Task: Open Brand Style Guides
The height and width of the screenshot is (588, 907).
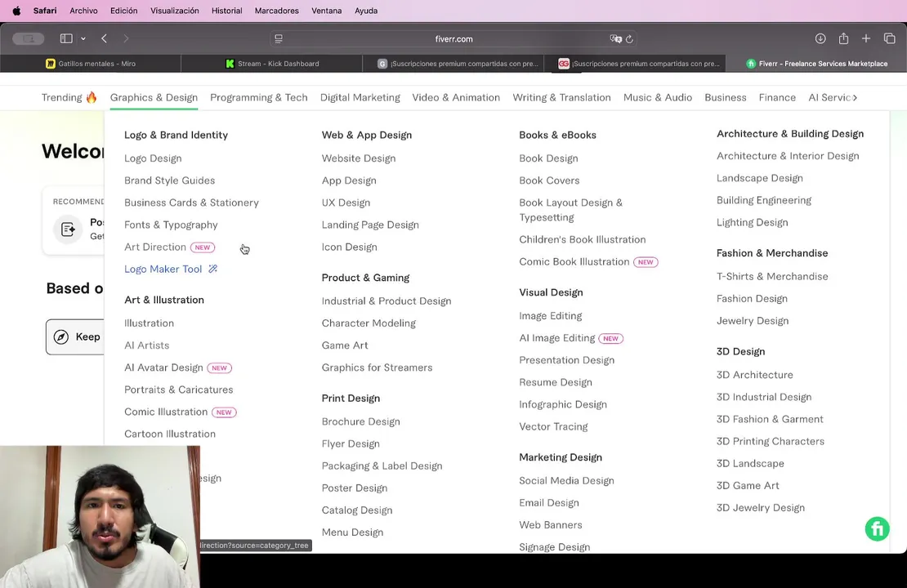Action: point(169,180)
